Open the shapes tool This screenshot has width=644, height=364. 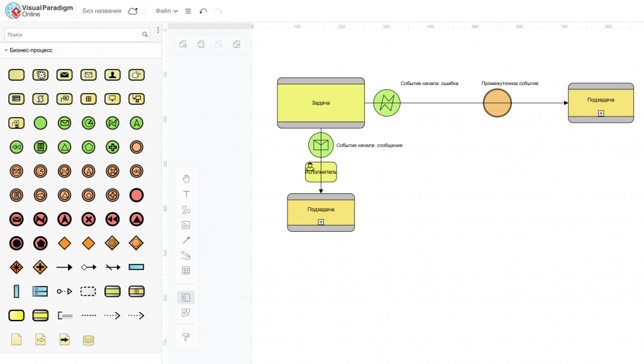(x=186, y=210)
